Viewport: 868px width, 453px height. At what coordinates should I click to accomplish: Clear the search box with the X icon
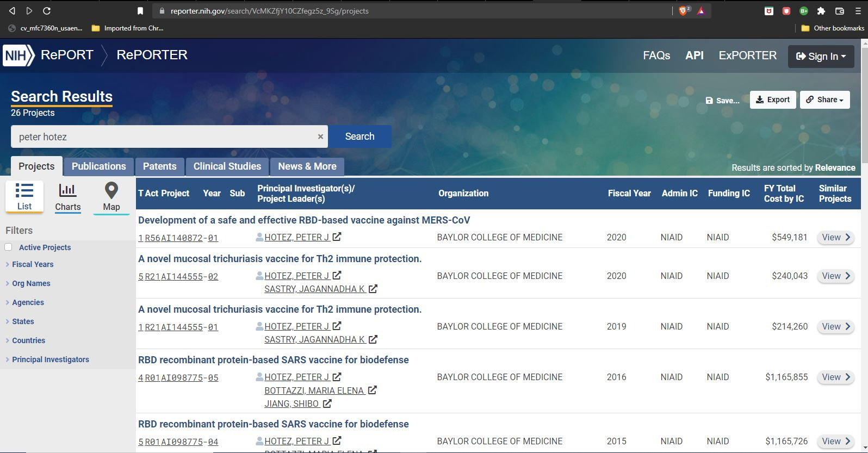[320, 136]
